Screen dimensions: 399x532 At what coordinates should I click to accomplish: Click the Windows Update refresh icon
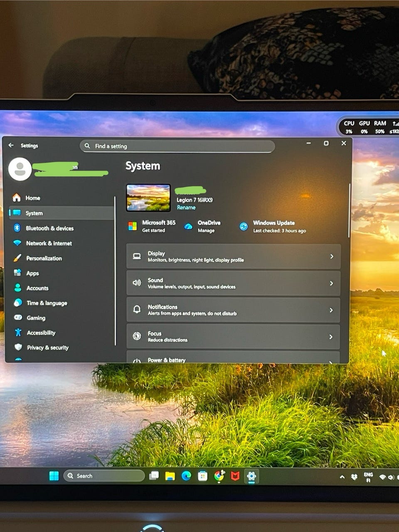(x=244, y=226)
